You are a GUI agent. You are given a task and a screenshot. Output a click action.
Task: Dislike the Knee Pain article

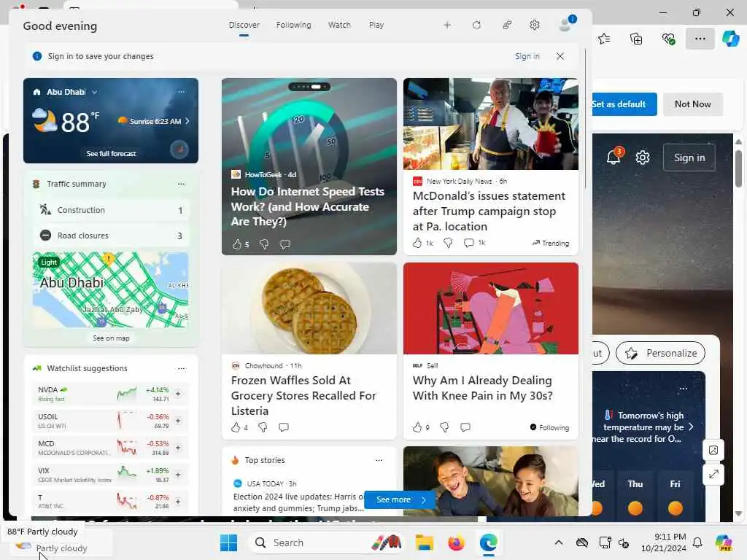(444, 427)
